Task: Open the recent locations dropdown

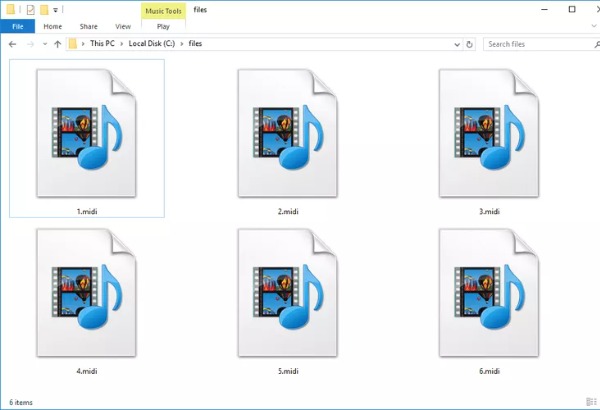Action: pos(45,44)
